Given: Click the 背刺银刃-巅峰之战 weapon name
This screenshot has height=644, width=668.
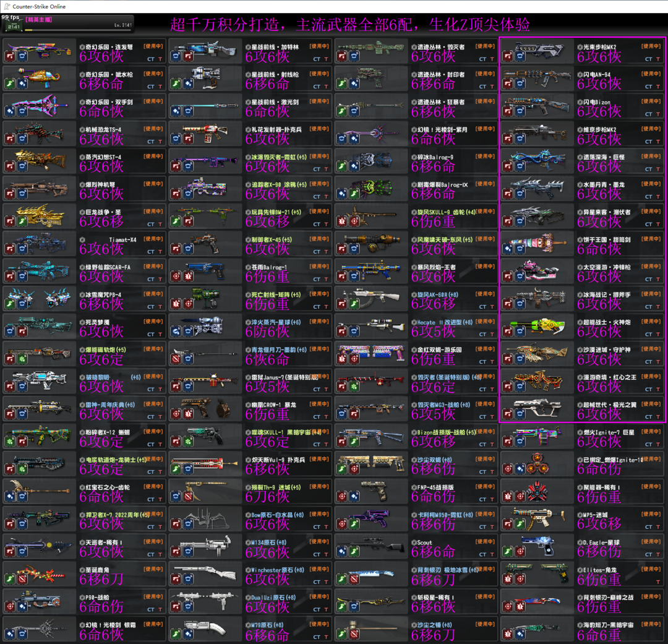Looking at the screenshot, I should pyautogui.click(x=609, y=598).
